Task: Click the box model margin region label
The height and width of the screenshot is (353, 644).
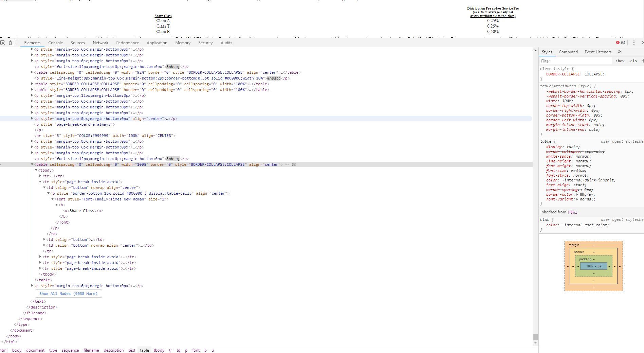Action: click(x=574, y=245)
